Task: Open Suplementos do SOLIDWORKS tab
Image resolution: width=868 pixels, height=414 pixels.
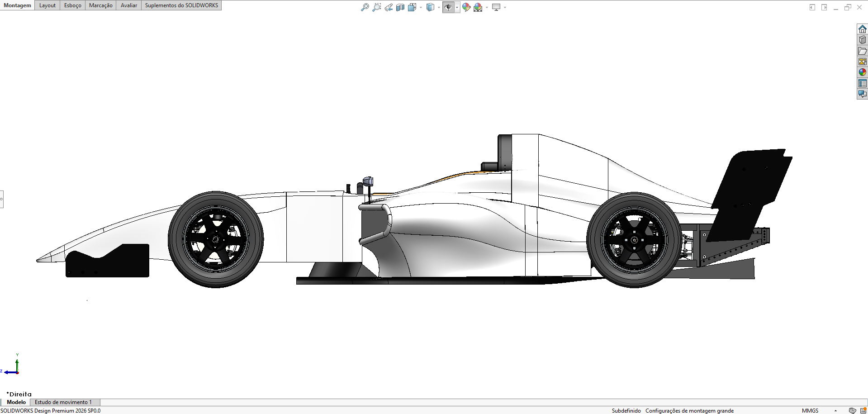Action: point(181,5)
